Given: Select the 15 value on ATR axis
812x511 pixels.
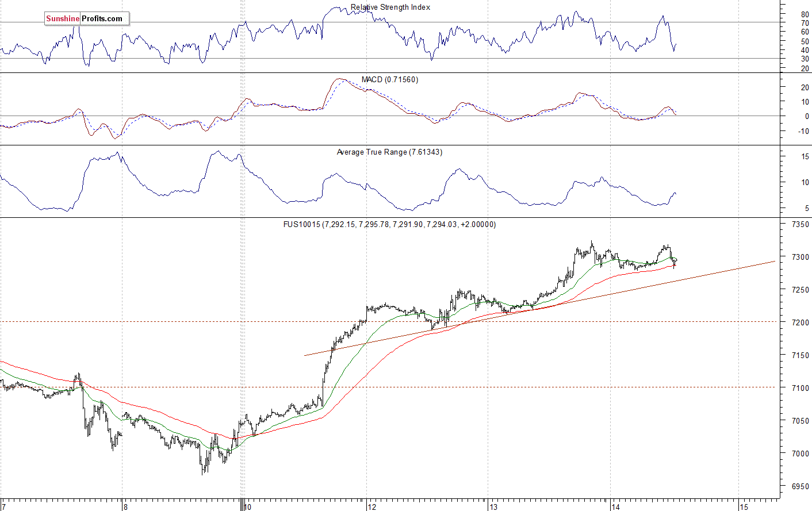Looking at the screenshot, I should 805,157.
